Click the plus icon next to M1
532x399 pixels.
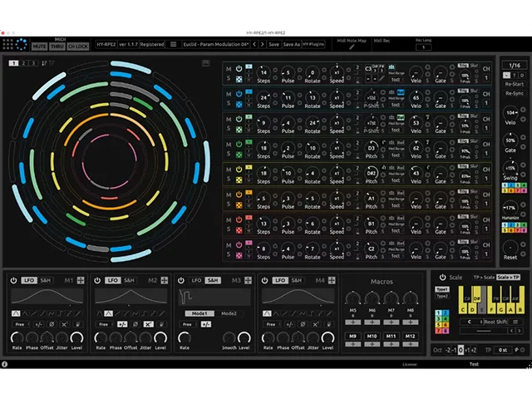(81, 280)
